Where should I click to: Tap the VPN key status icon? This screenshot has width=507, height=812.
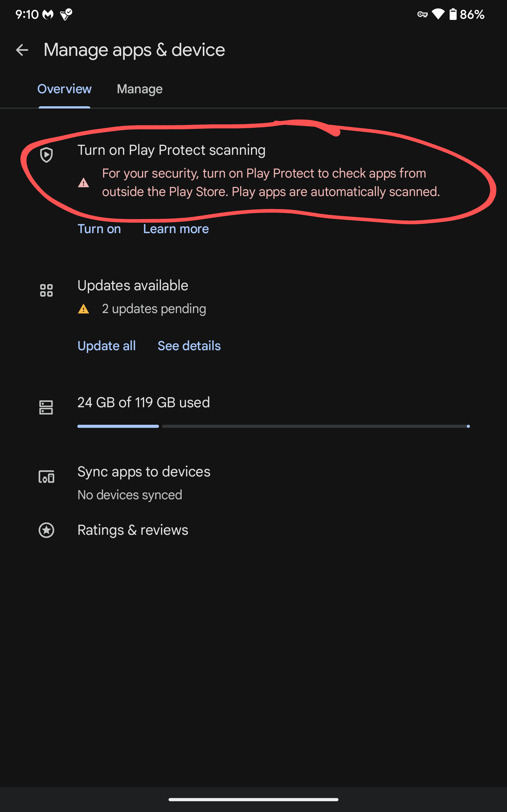pyautogui.click(x=422, y=14)
